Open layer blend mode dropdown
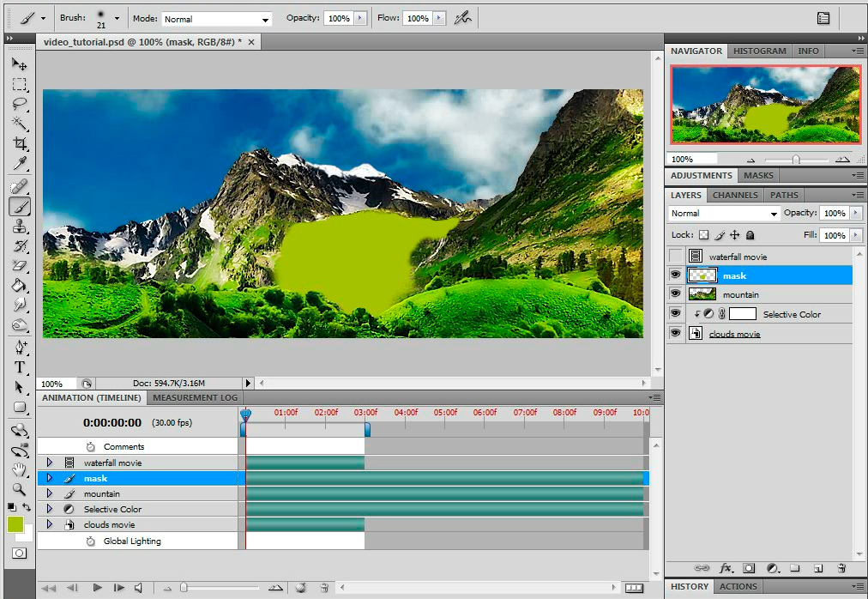 click(x=725, y=214)
